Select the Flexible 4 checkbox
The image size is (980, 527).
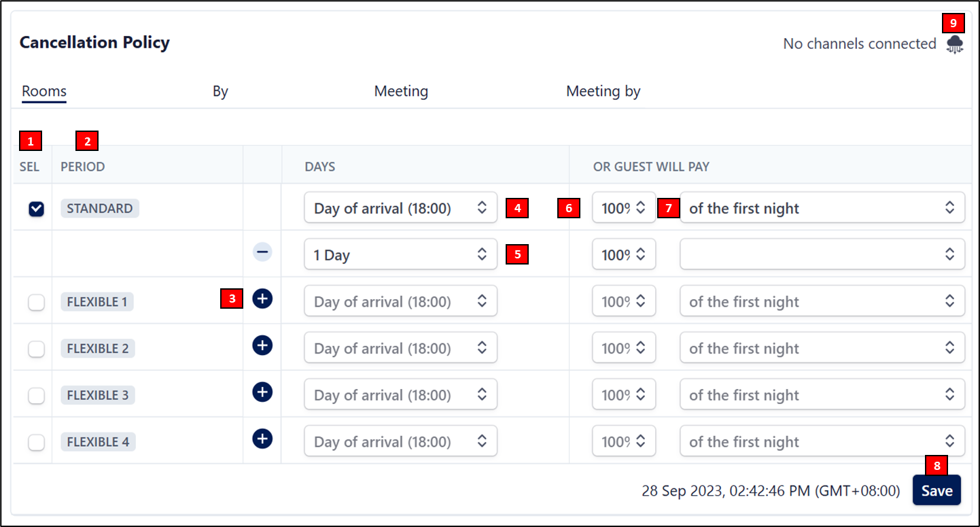pos(36,442)
